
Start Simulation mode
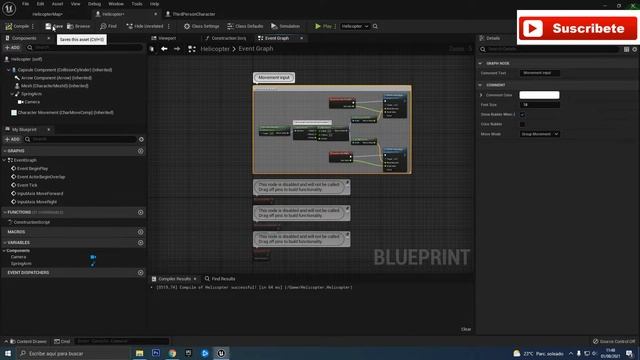click(x=285, y=26)
